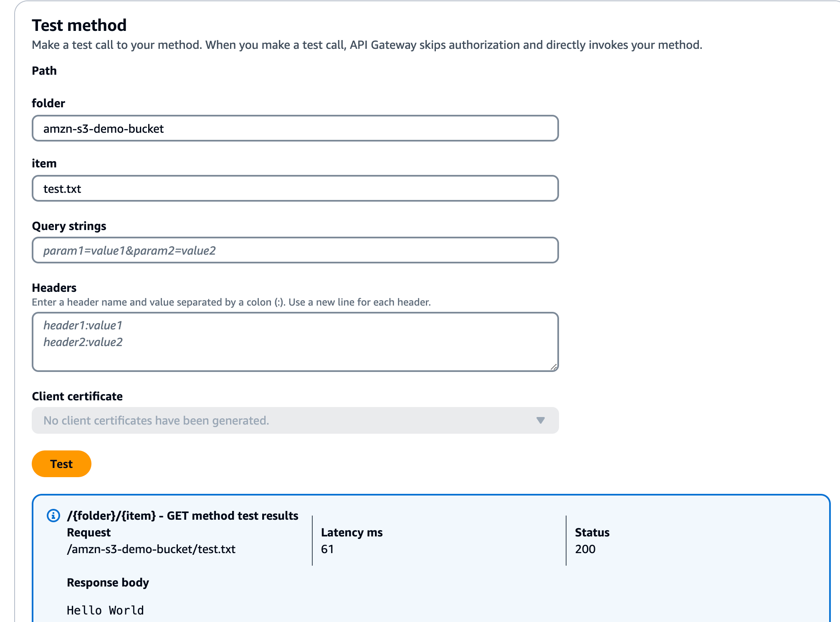This screenshot has height=622, width=840.
Task: Click the Client certificate label
Action: point(77,396)
